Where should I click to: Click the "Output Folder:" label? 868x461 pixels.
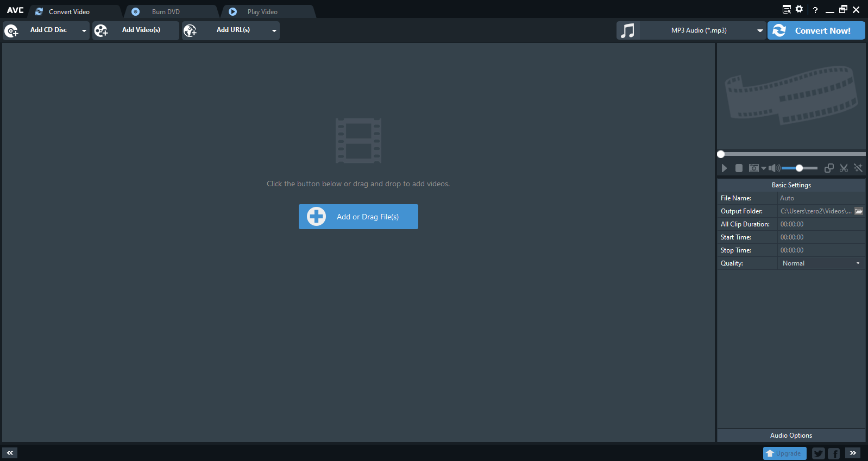741,211
